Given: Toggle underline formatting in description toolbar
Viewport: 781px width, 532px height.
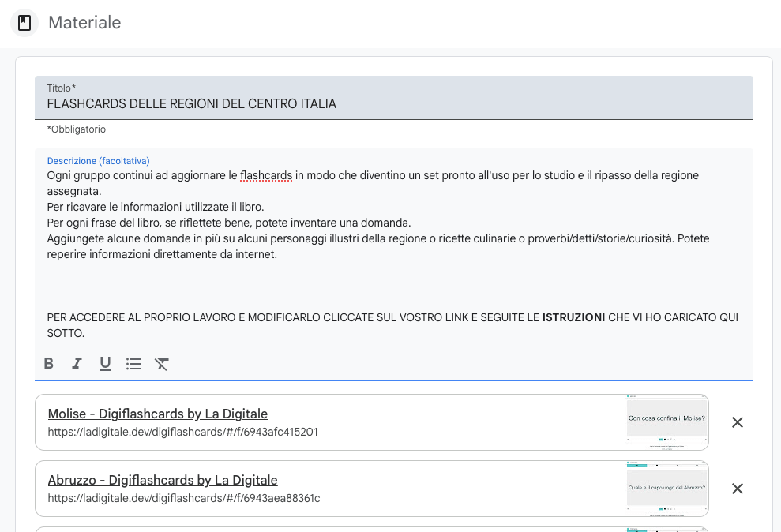Looking at the screenshot, I should 105,364.
